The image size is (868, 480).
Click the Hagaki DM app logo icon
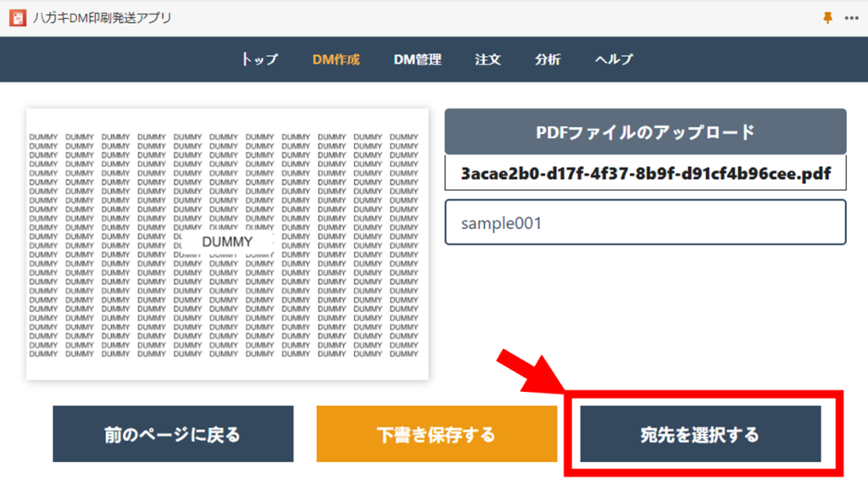[x=16, y=18]
